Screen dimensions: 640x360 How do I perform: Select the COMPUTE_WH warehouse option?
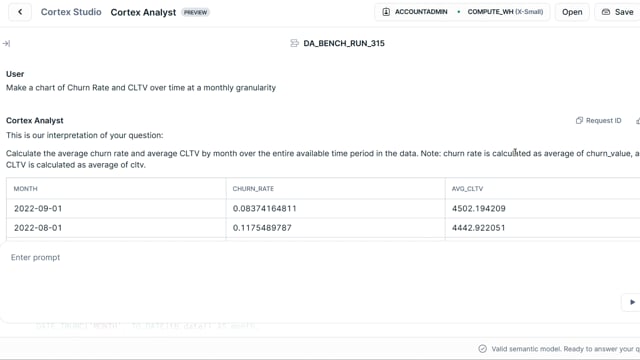pyautogui.click(x=505, y=12)
